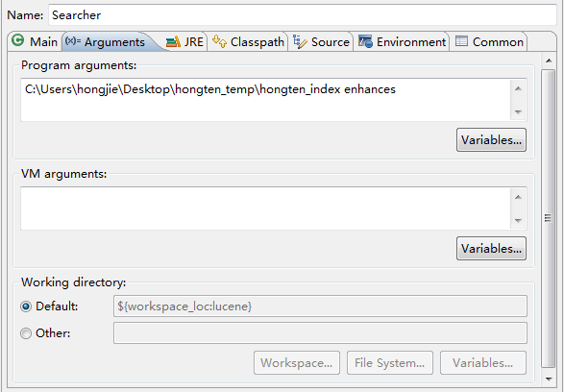Open the Environment tab
This screenshot has width=564, height=392.
pyautogui.click(x=403, y=41)
